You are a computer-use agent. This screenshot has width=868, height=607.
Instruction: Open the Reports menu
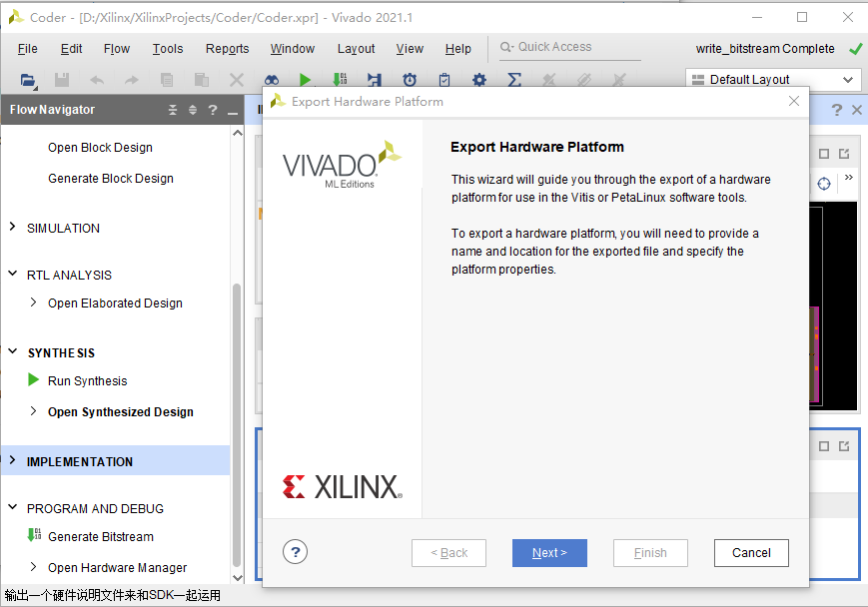(228, 49)
